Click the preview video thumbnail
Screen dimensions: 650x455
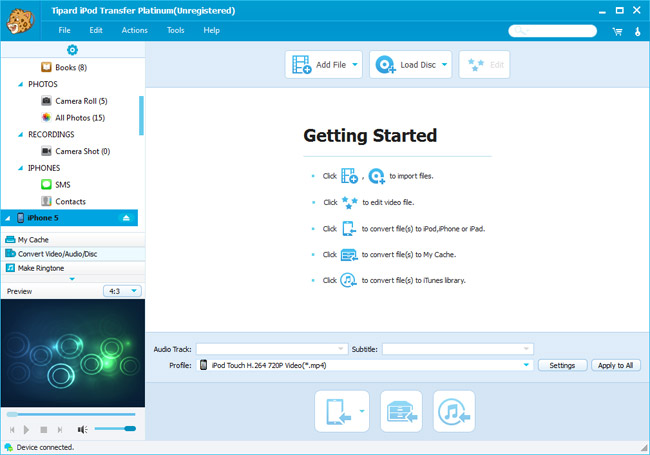tap(73, 353)
